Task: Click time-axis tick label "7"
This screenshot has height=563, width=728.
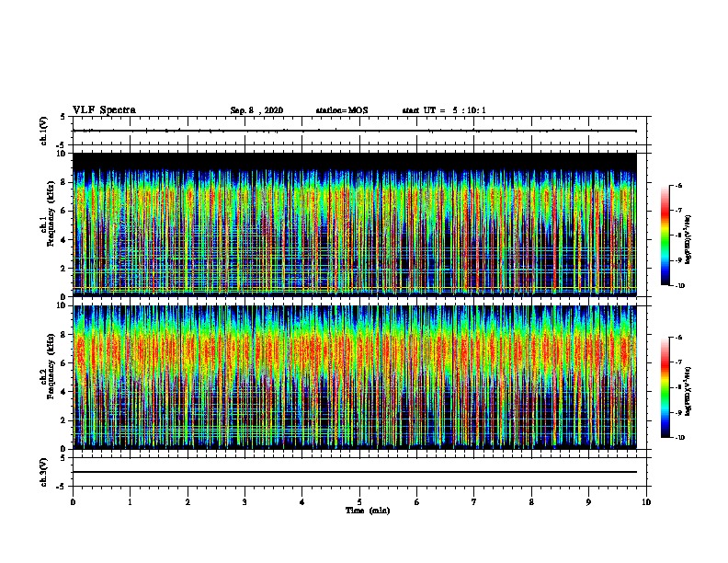Action: 474,501
